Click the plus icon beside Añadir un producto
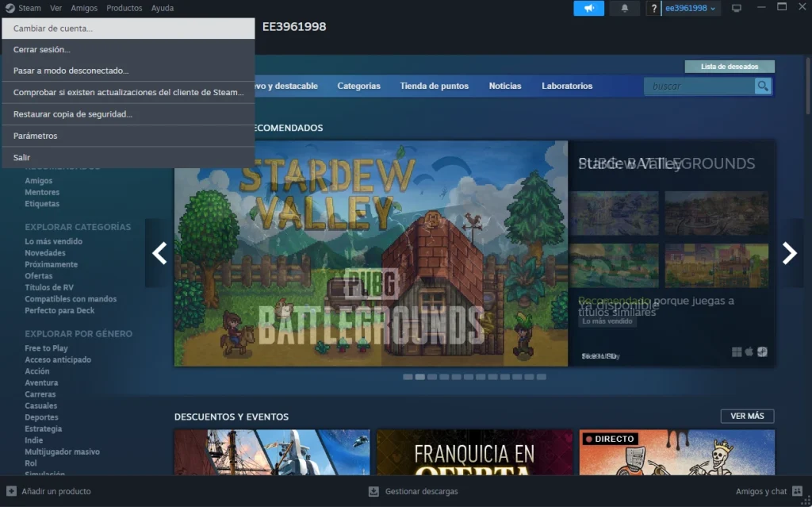812x507 pixels. pos(11,491)
